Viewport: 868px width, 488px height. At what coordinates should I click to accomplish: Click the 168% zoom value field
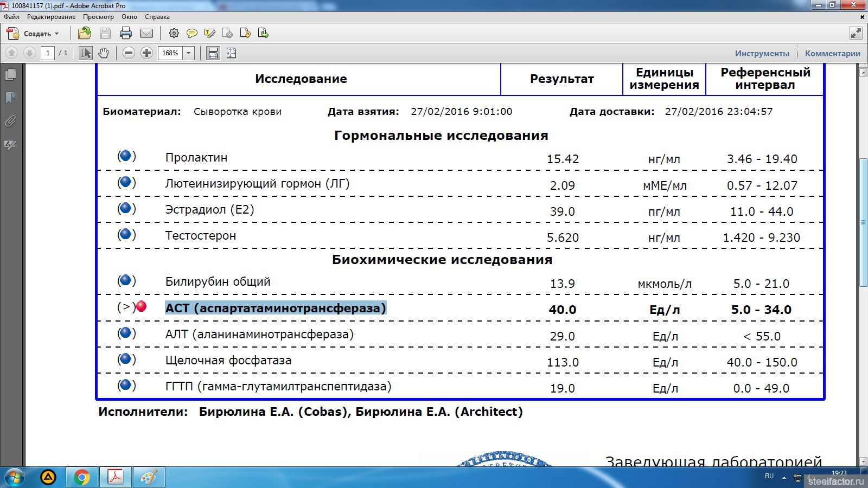(170, 53)
